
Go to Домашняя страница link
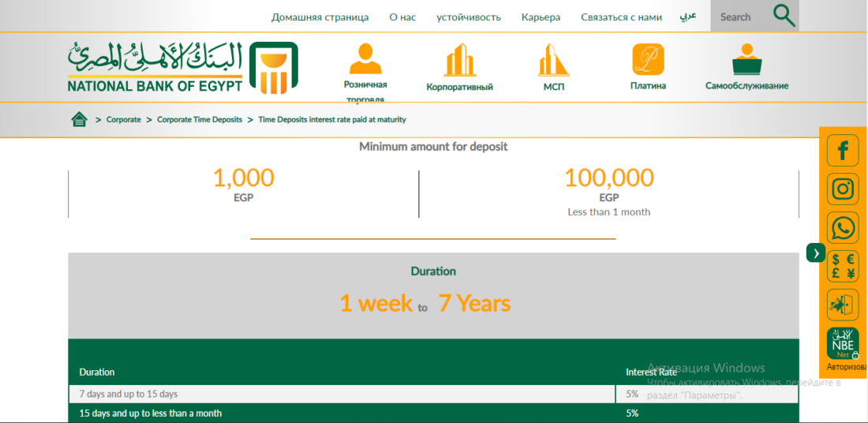click(x=320, y=17)
